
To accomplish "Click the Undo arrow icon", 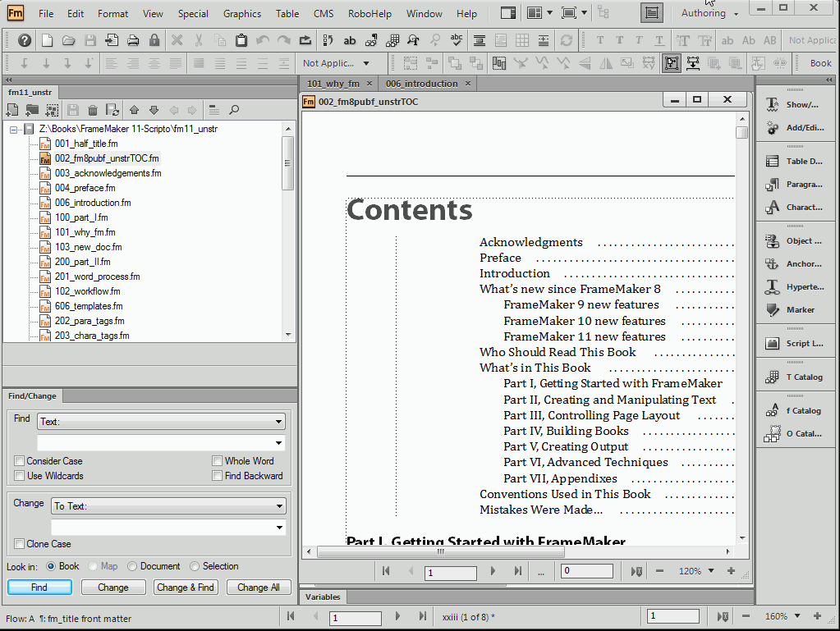I will 263,40.
